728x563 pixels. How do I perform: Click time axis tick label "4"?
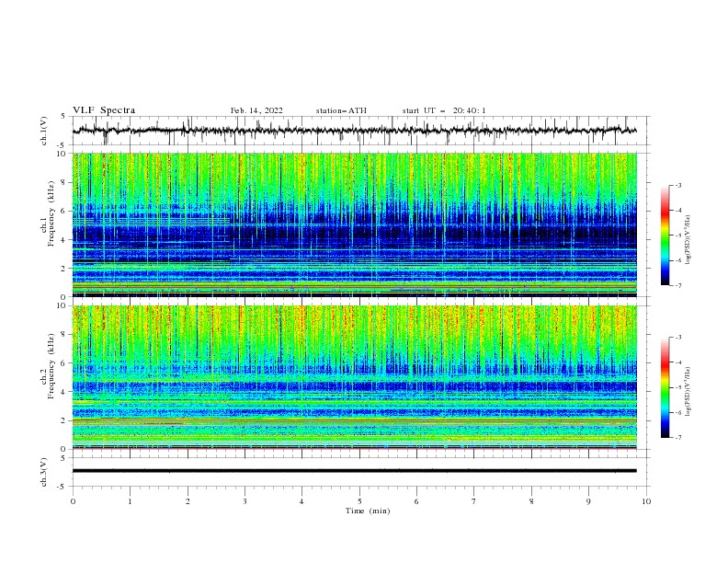[x=301, y=501]
